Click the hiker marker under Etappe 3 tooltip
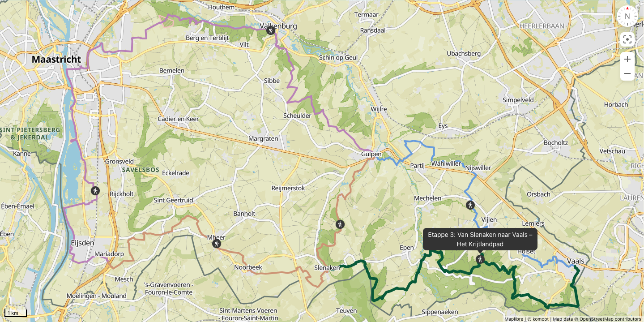 [480, 259]
